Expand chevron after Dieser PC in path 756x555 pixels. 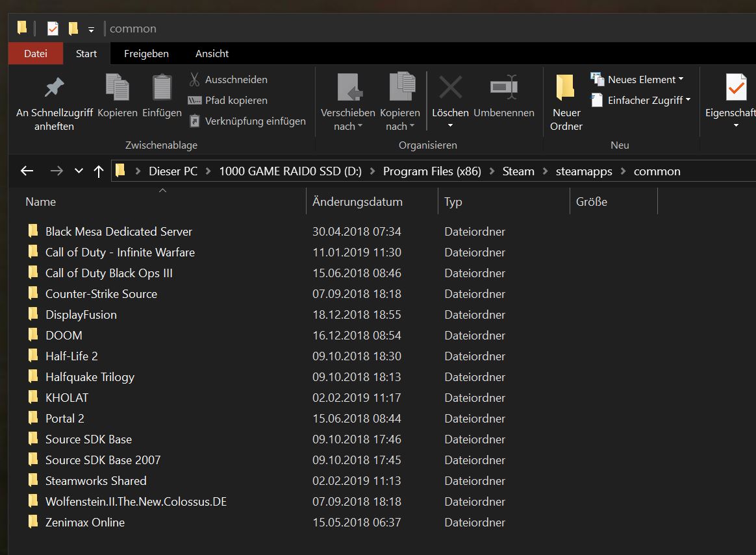pyautogui.click(x=208, y=171)
